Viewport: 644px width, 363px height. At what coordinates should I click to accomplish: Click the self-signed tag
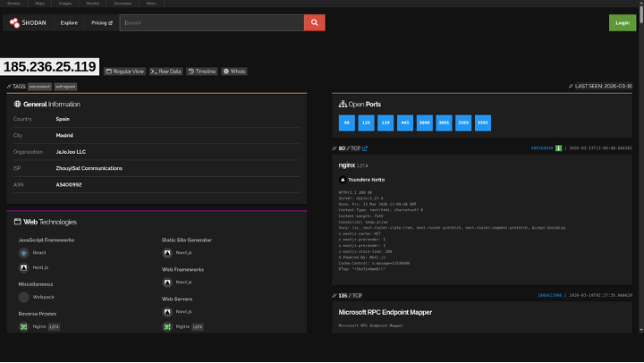[x=65, y=87]
